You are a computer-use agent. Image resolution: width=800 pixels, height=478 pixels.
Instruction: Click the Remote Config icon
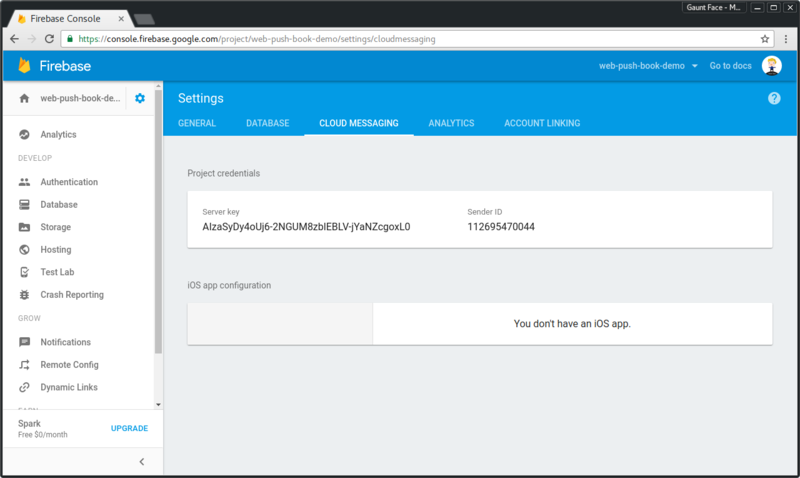coord(24,365)
